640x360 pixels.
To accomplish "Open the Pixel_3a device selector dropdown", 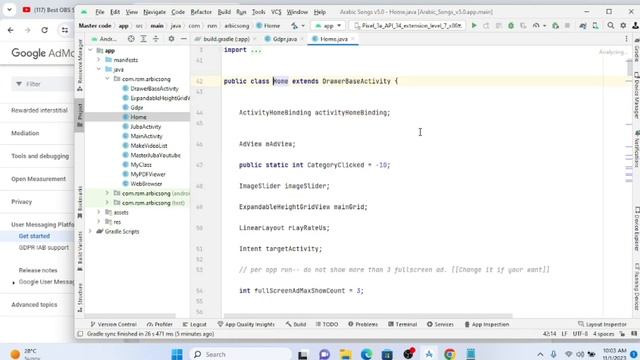I will pos(408,26).
